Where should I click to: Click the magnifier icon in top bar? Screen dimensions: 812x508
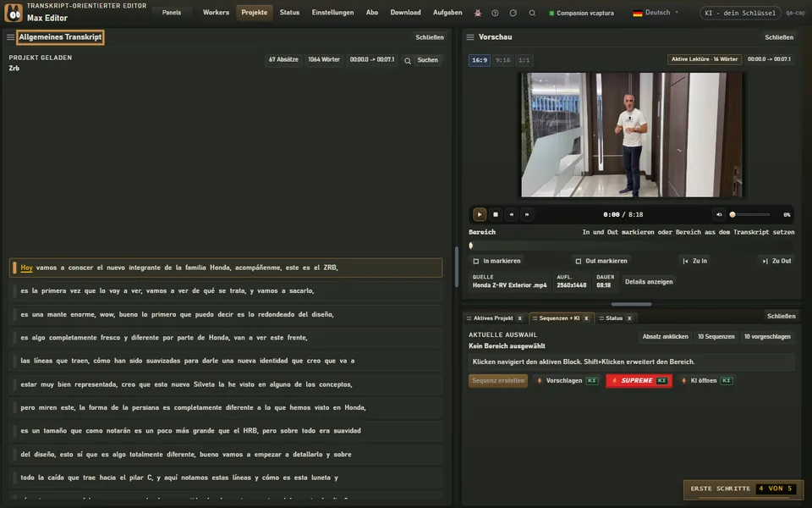[x=532, y=13]
